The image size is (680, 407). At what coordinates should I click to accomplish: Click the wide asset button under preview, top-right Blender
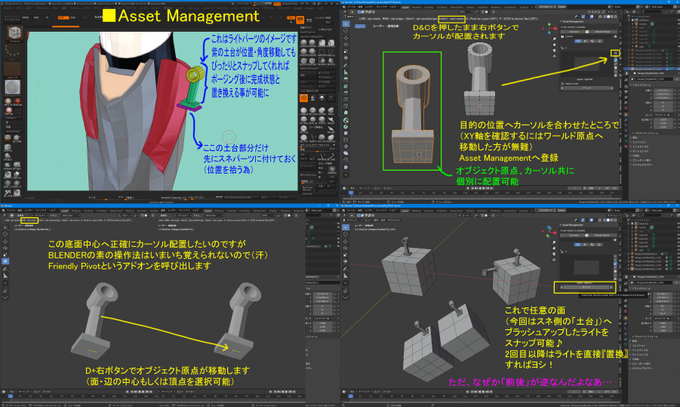click(586, 88)
